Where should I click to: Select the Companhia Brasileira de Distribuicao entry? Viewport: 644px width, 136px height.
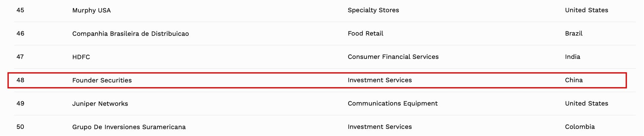click(x=130, y=33)
